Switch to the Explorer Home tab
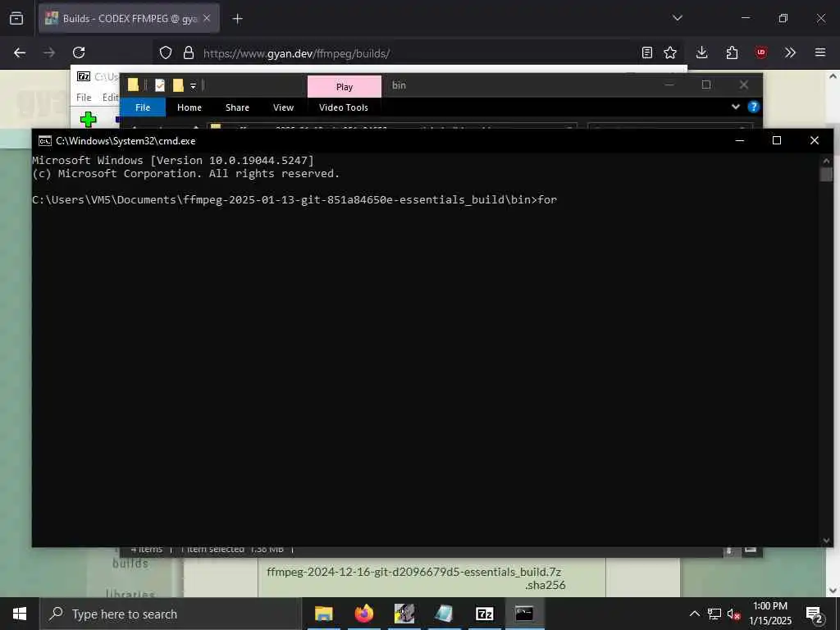The height and width of the screenshot is (630, 840). [189, 107]
